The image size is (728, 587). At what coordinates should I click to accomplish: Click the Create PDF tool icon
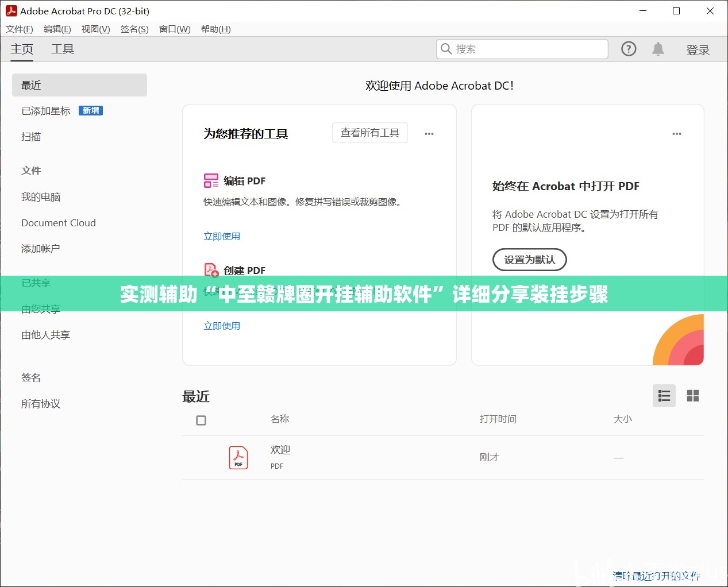click(x=211, y=270)
